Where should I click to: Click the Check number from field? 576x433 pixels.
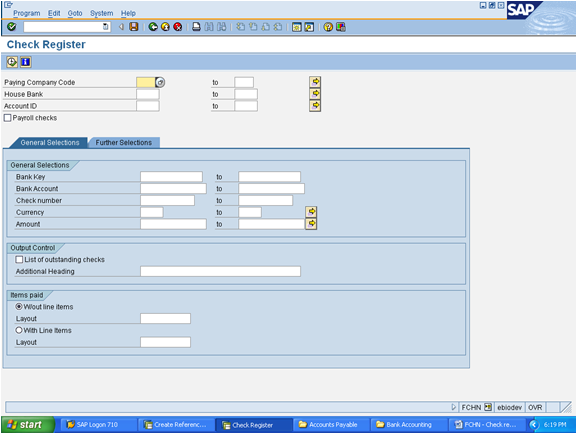167,200
